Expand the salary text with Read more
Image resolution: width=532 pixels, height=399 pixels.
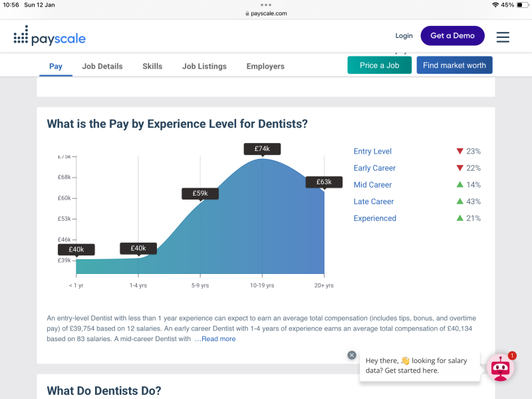218,338
